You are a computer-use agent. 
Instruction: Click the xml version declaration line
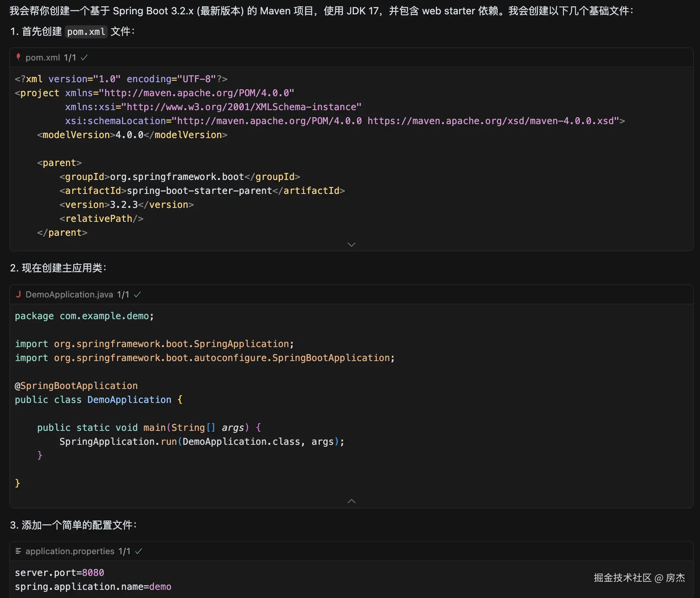121,79
